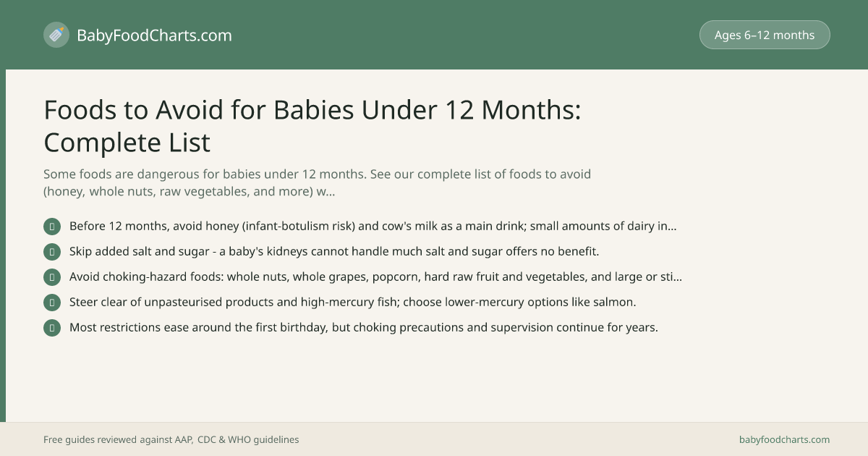
Task: Click the Foods to Avoid page title
Action: 312,126
